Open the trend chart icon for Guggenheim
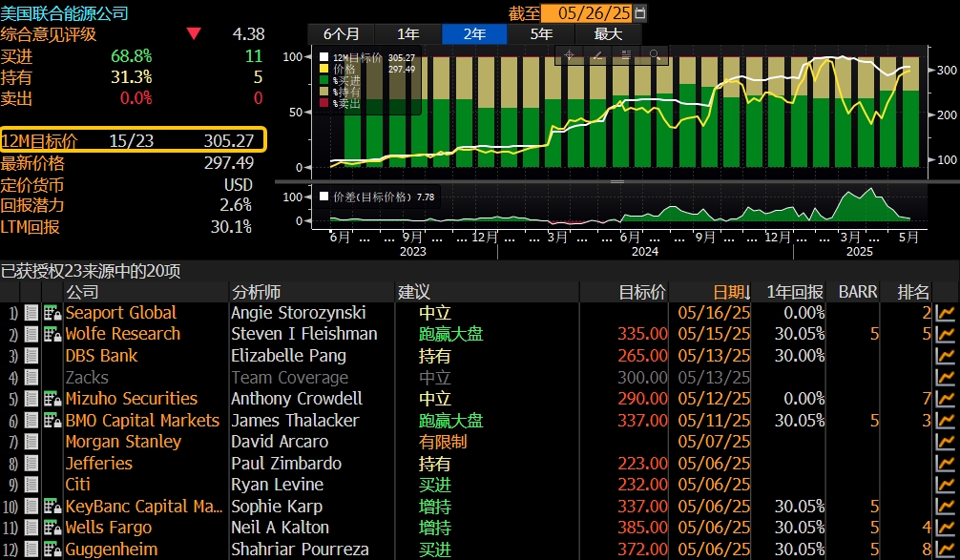 [946, 550]
